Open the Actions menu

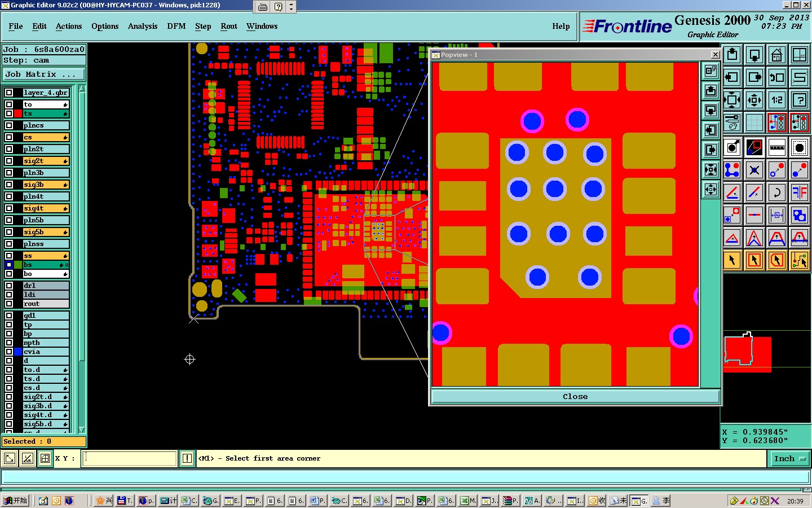pyautogui.click(x=69, y=26)
